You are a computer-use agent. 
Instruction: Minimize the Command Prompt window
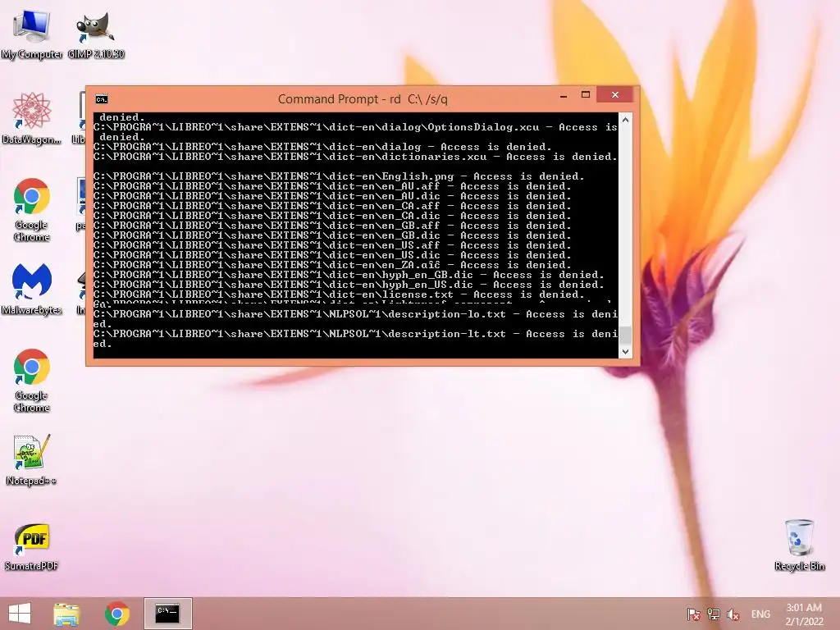coord(564,96)
